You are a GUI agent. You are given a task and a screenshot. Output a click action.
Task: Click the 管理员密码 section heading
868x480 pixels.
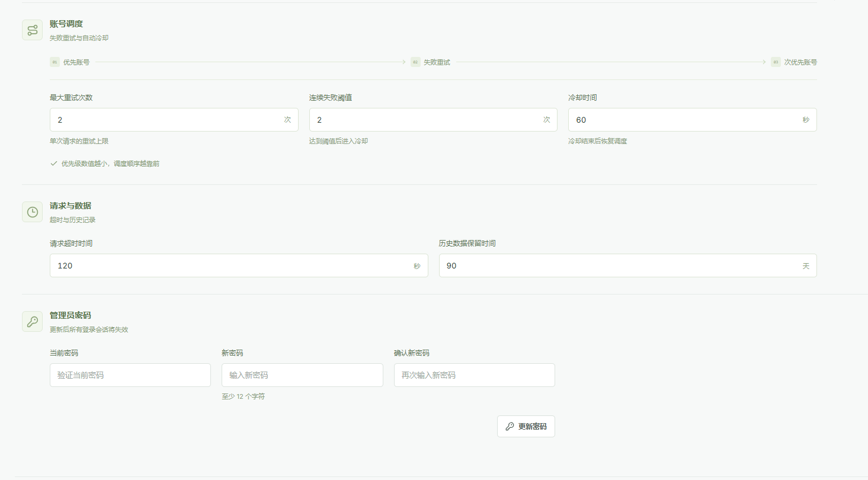[x=71, y=315]
